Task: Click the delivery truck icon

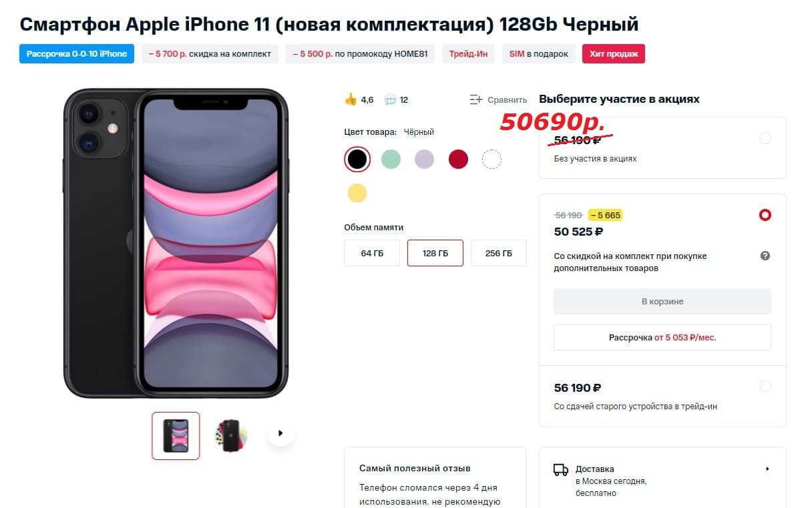Action: tap(561, 469)
